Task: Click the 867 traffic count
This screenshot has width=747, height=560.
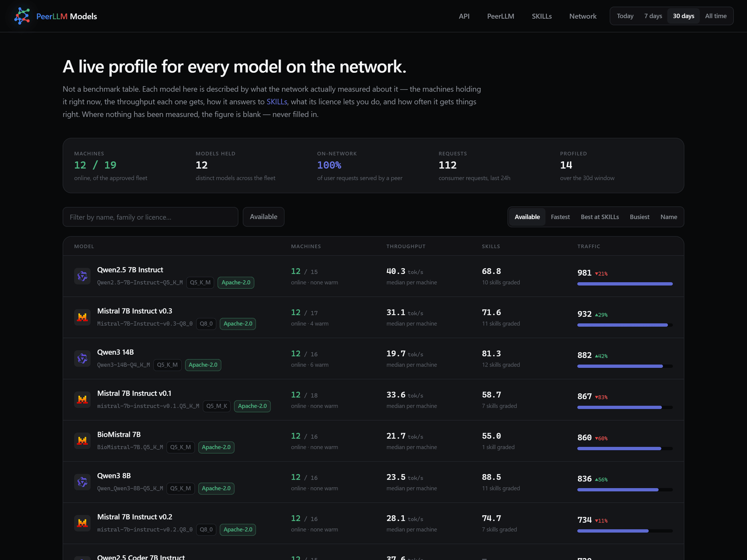Action: pyautogui.click(x=585, y=397)
